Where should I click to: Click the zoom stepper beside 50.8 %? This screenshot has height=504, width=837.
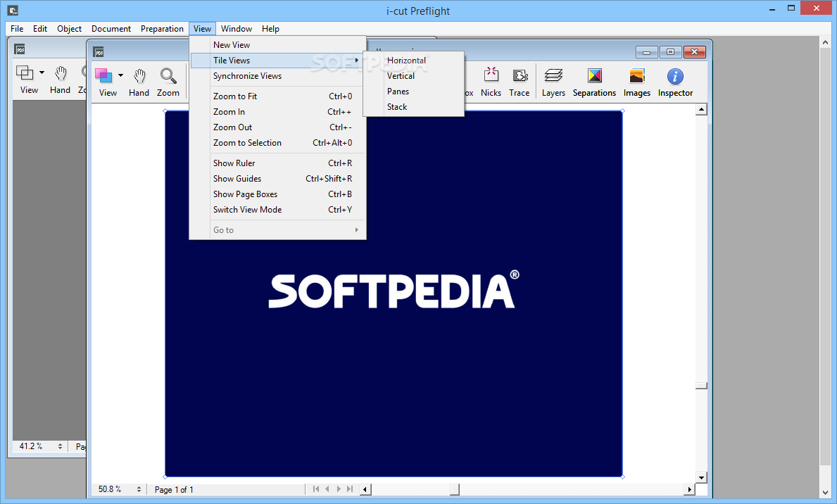click(x=139, y=489)
